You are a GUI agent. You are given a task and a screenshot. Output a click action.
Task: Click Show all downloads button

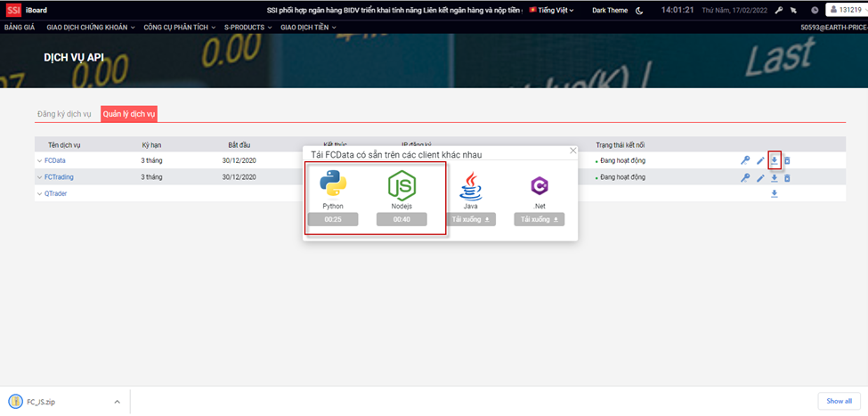pos(839,401)
